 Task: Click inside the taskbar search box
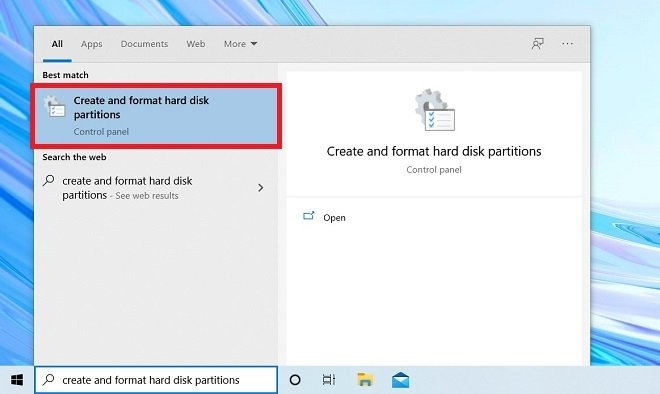(x=156, y=380)
